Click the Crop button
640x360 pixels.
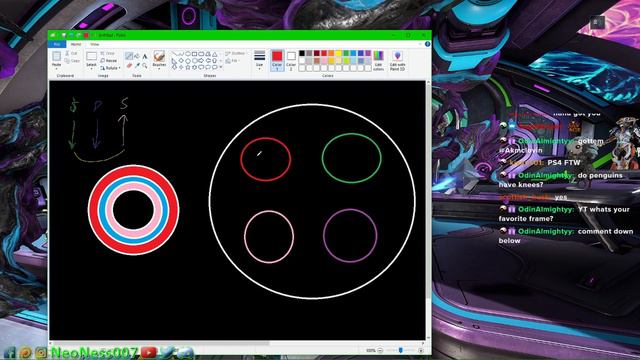point(108,53)
